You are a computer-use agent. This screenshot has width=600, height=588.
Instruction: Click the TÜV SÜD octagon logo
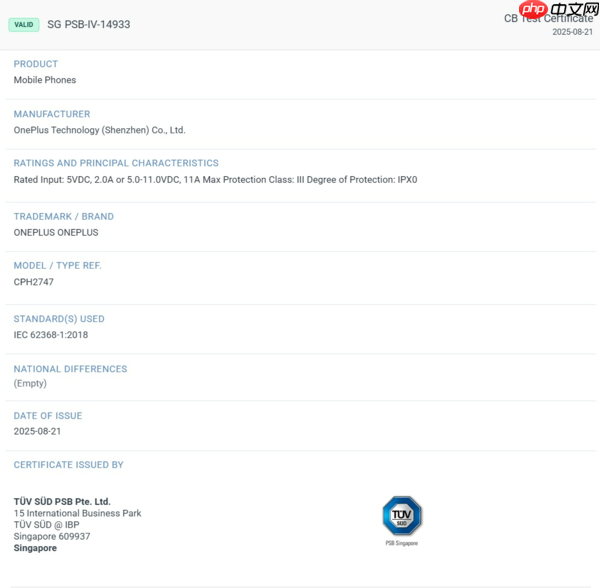402,516
